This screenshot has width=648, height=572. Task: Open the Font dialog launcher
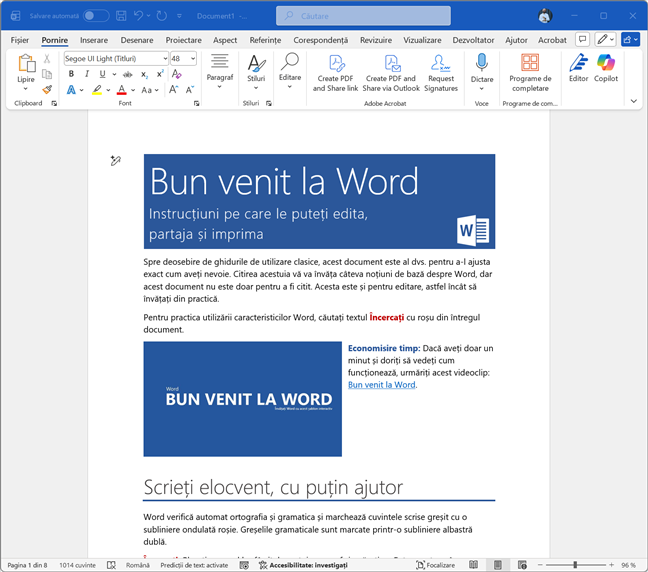pos(196,103)
